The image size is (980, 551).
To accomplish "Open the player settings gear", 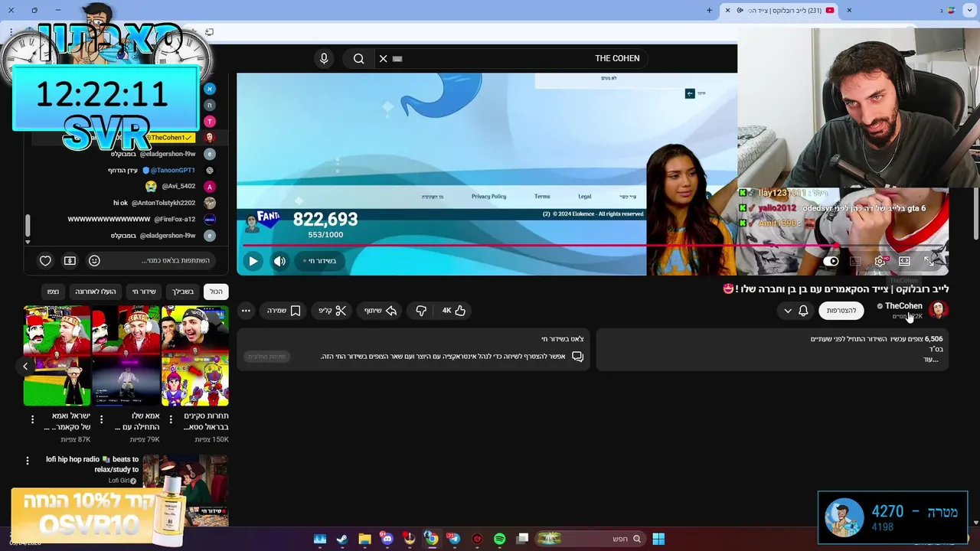I will [880, 261].
